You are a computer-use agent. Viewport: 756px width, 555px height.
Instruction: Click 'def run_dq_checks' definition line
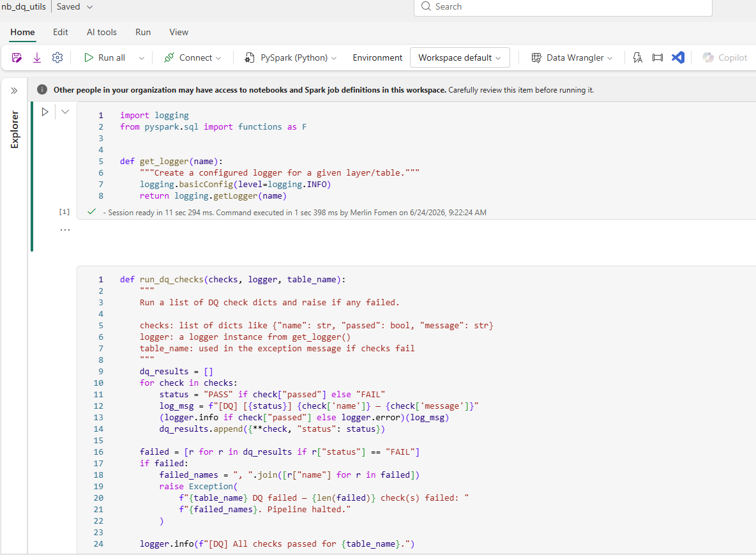point(233,280)
